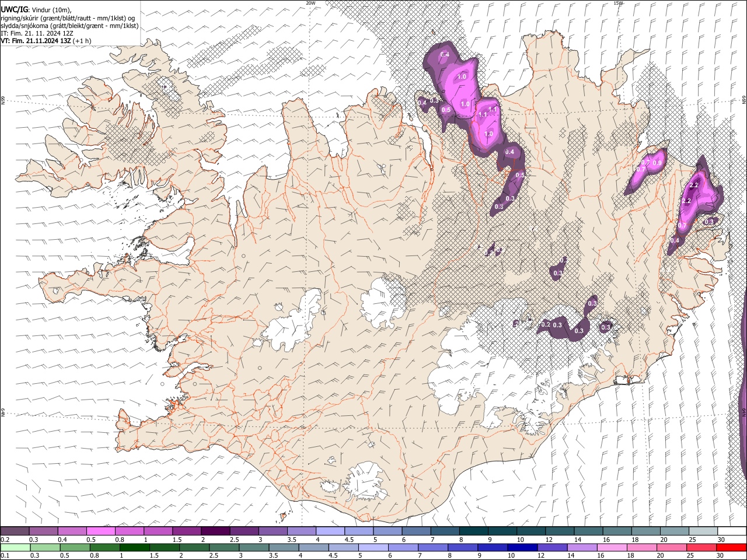Click the 20W longitude label at the top edge
Viewport: 747px width, 560px height.
click(310, 3)
